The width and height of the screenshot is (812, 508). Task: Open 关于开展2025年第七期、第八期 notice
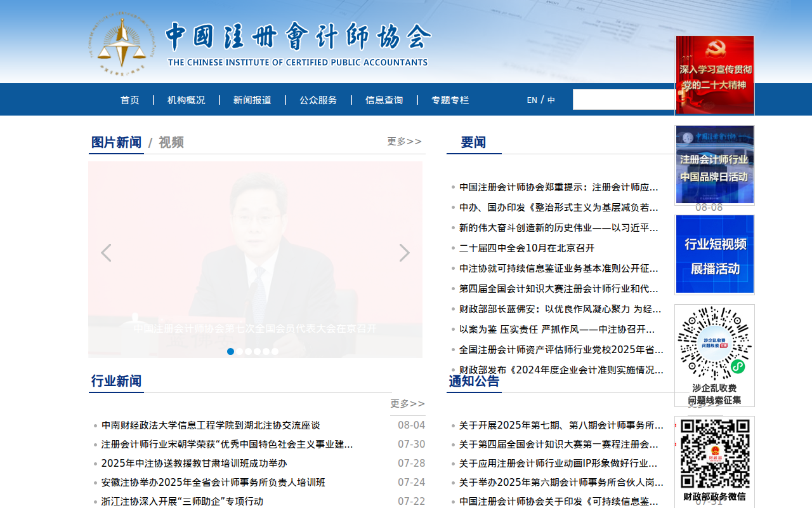point(561,425)
